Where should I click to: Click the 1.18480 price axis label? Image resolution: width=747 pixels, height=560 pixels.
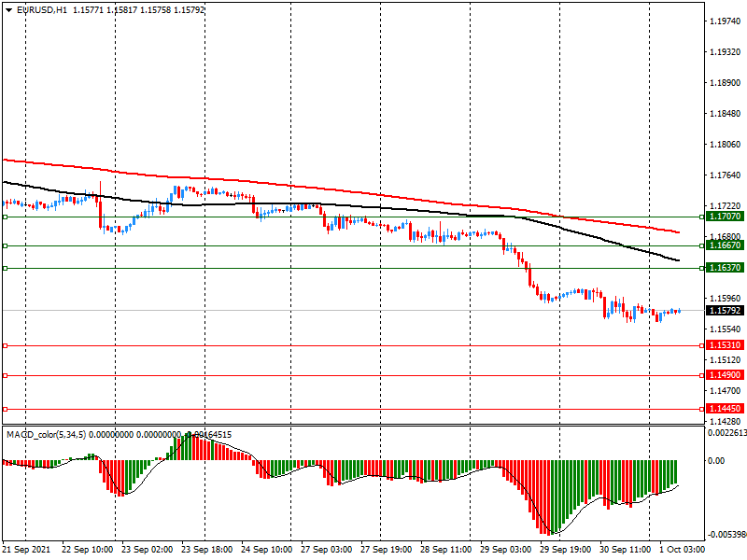726,114
